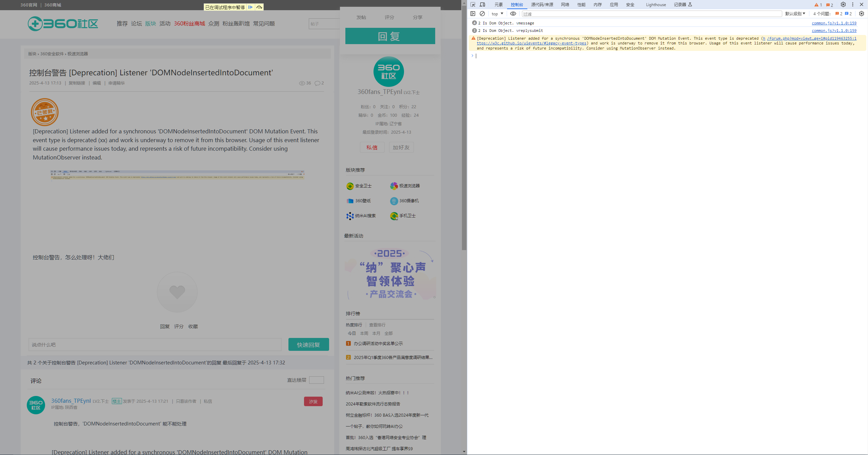Click the 360社区 logo
The height and width of the screenshot is (455, 868).
point(63,24)
